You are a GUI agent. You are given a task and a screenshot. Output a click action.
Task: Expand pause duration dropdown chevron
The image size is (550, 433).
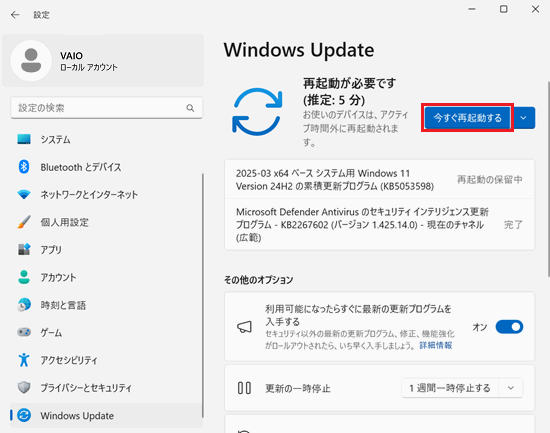(511, 388)
